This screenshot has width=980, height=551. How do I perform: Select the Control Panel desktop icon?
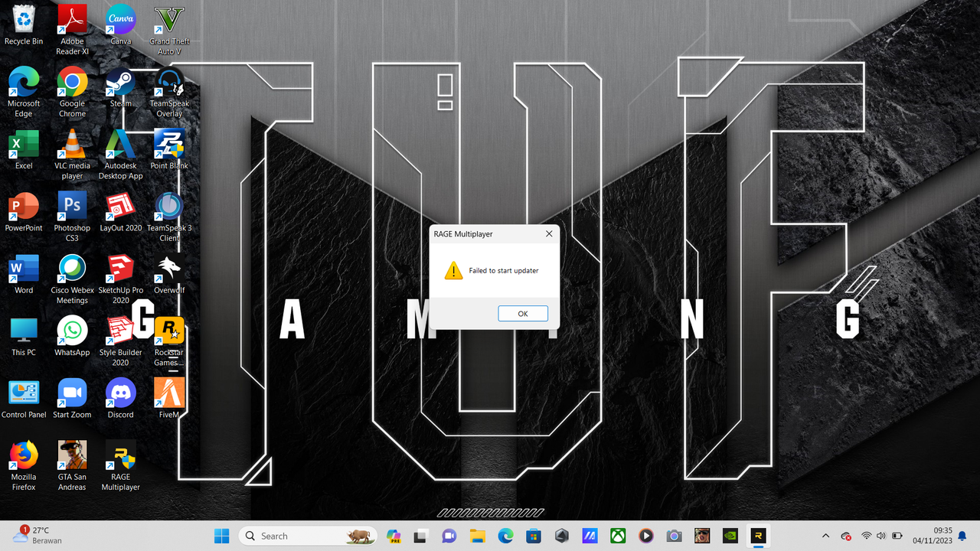pyautogui.click(x=24, y=399)
